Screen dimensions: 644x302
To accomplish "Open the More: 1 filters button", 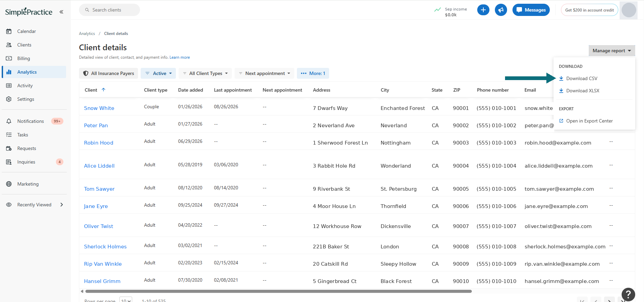I will coord(313,73).
